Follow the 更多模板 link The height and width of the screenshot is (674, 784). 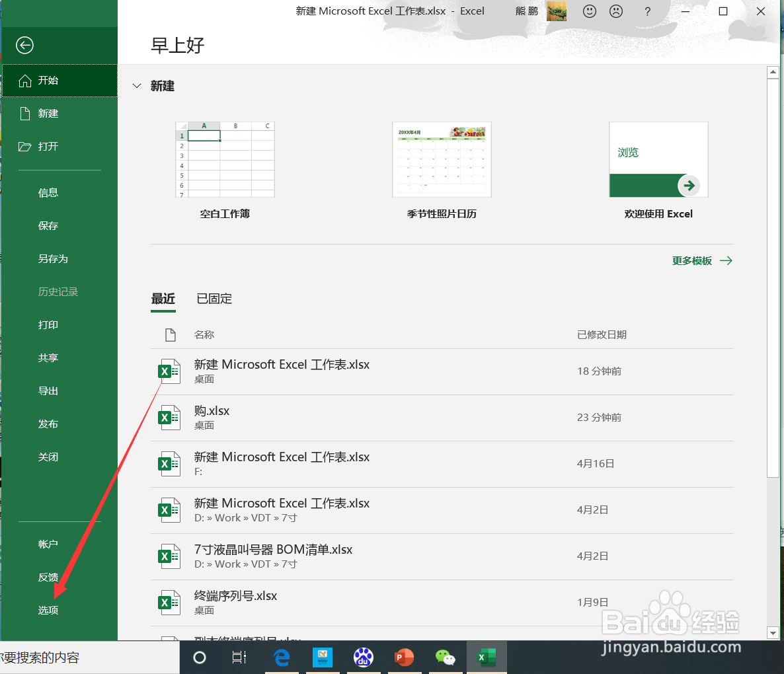coord(702,261)
